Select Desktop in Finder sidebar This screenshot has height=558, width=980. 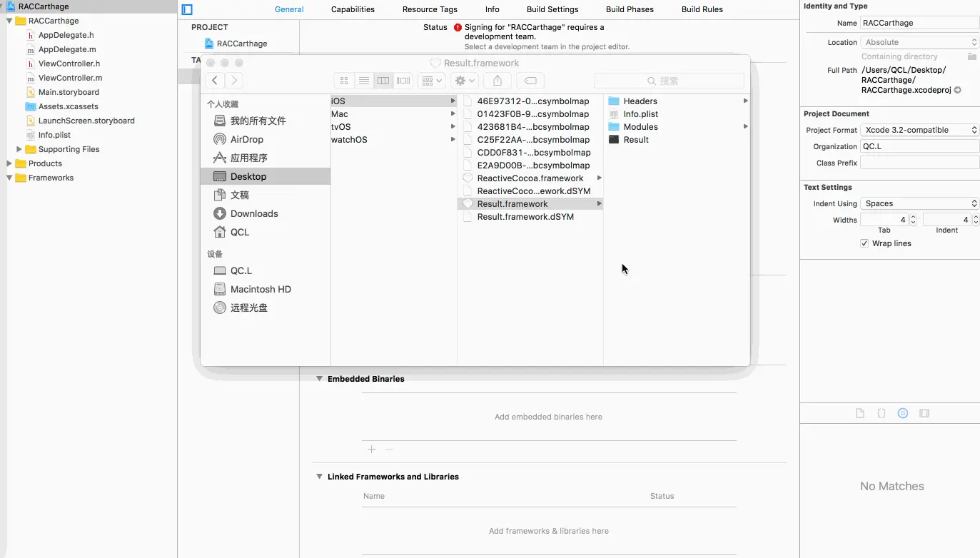click(266, 176)
